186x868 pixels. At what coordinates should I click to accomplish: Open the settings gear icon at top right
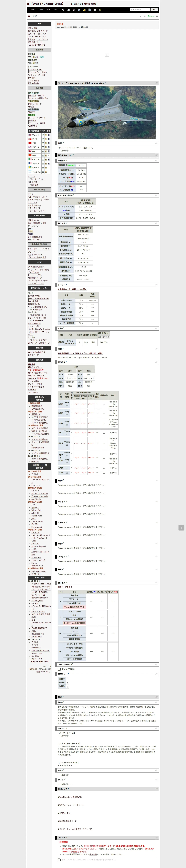(x=157, y=16)
